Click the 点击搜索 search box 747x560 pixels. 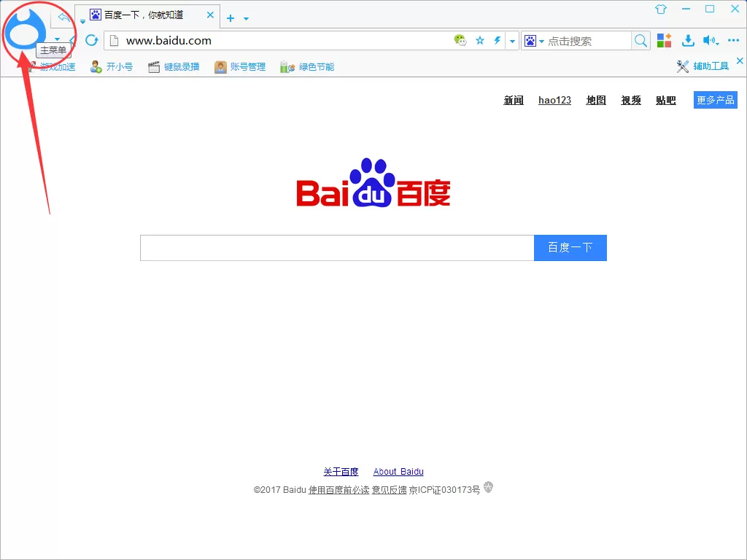click(x=589, y=41)
